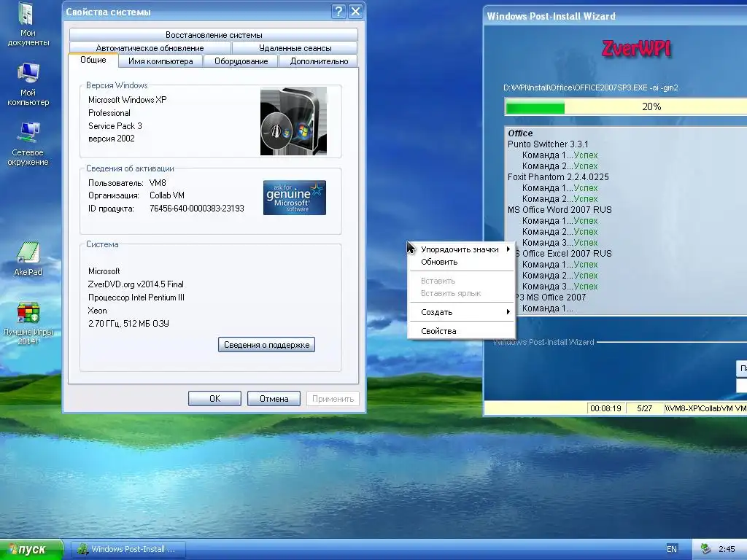Click the MS Office Word 2007 RUS entry
747x560 pixels.
560,210
